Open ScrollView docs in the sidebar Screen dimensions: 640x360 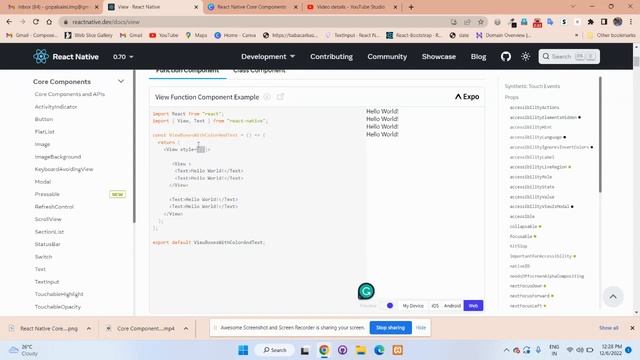coord(48,219)
